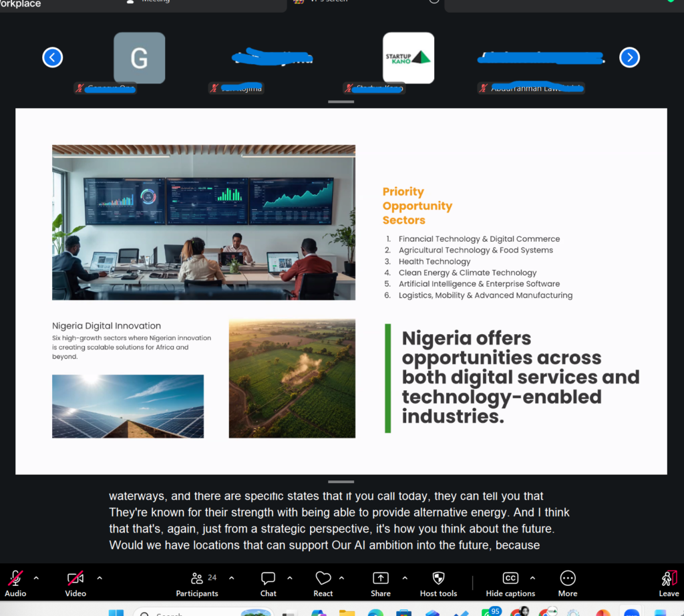Unmute the microphone with the Audio button
Image resolution: width=684 pixels, height=616 pixels.
click(x=15, y=583)
